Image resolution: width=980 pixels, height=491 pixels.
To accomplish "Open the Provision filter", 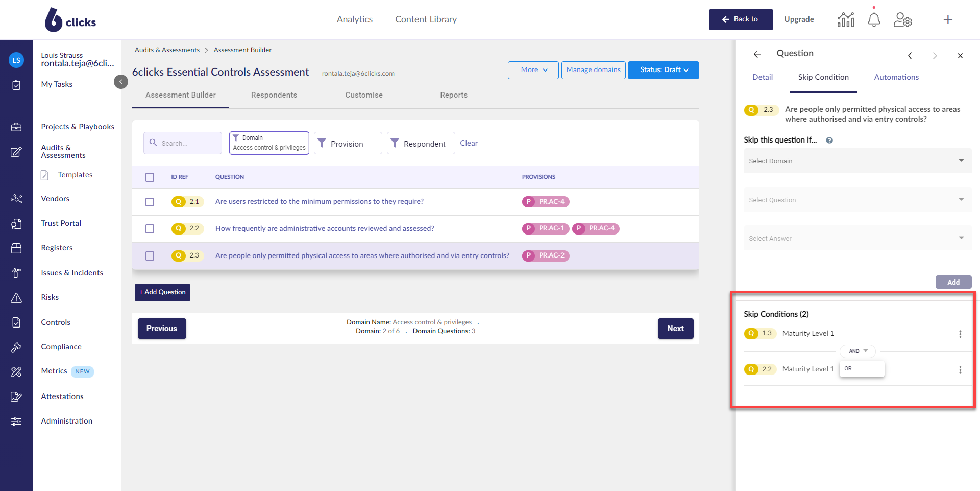I will 348,143.
